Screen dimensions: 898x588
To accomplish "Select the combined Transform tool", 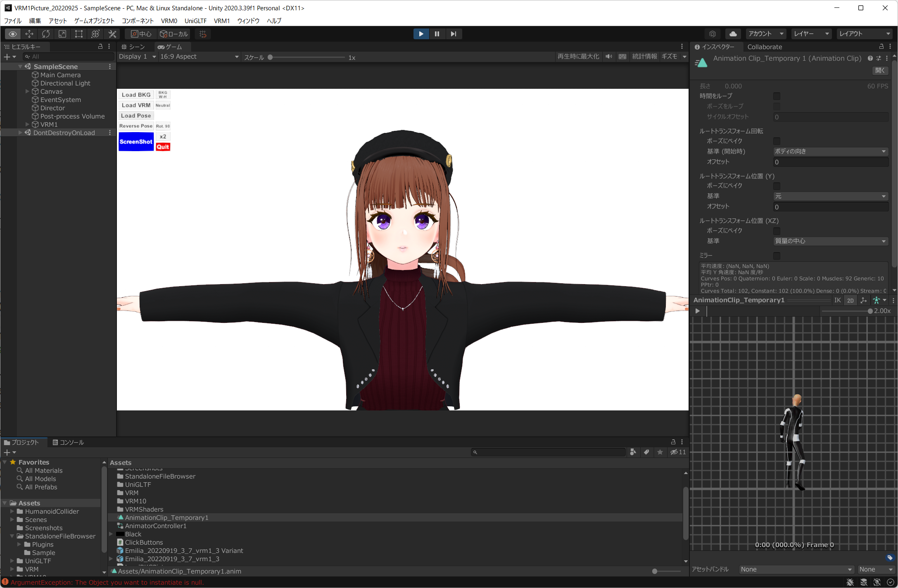I will (95, 34).
